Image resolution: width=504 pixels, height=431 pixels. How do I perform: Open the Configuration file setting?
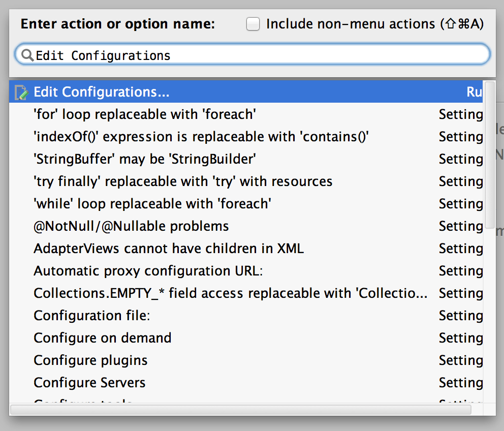coord(91,316)
